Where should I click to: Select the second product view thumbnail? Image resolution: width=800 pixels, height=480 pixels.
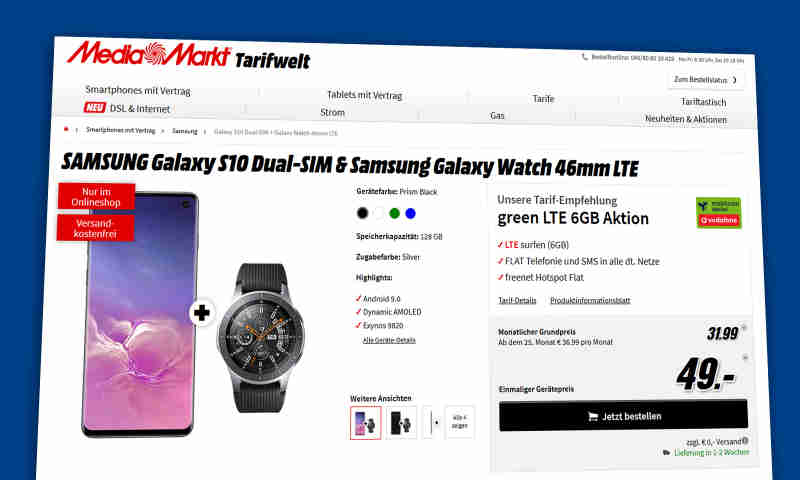[401, 423]
